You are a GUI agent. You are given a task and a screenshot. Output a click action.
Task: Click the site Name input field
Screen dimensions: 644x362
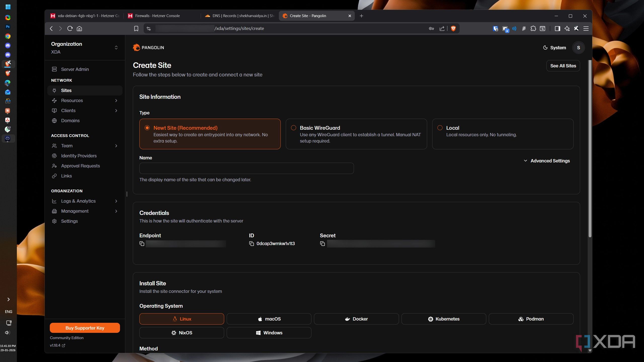247,168
